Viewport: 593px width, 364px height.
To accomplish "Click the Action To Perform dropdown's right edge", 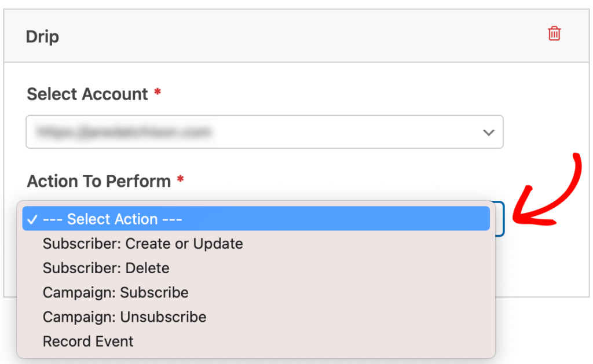I will click(499, 219).
